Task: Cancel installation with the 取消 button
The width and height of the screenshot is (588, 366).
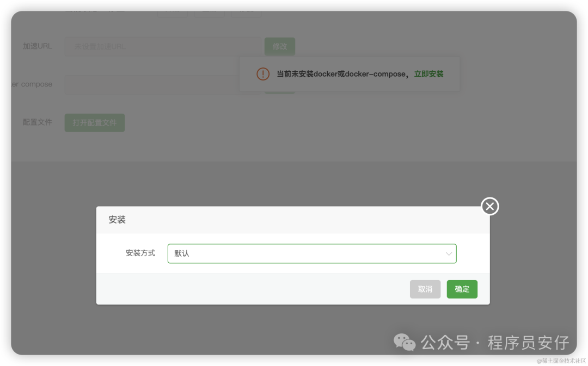Action: coord(425,289)
